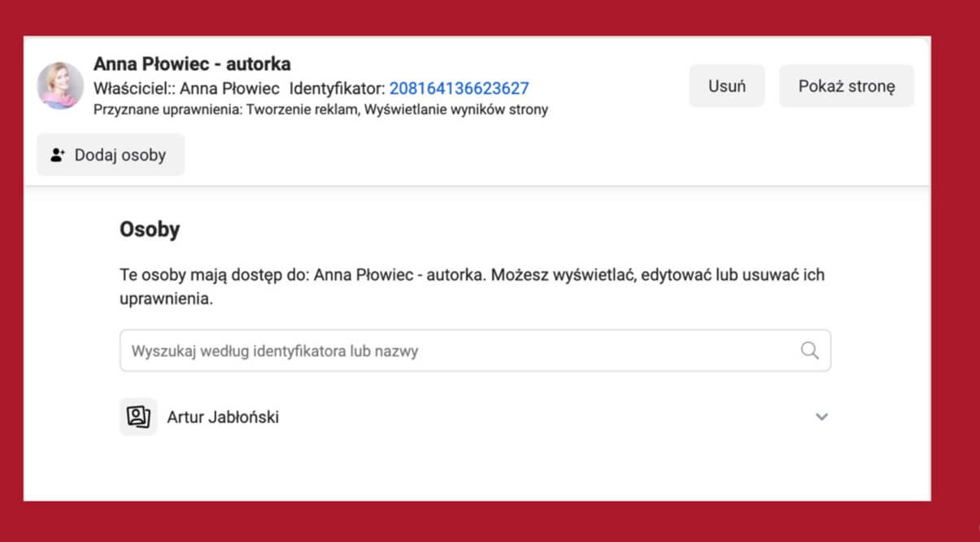980x542 pixels.
Task: Open identifier link 208164136623627
Action: point(459,89)
